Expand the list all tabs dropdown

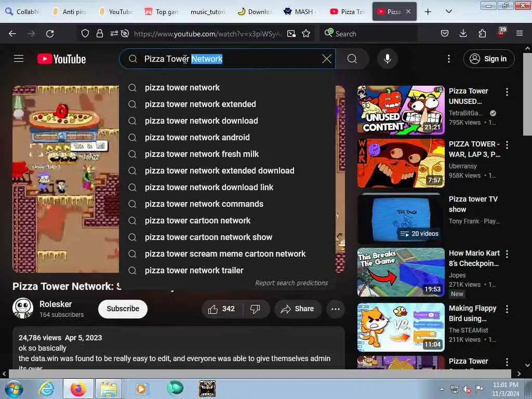(x=448, y=12)
